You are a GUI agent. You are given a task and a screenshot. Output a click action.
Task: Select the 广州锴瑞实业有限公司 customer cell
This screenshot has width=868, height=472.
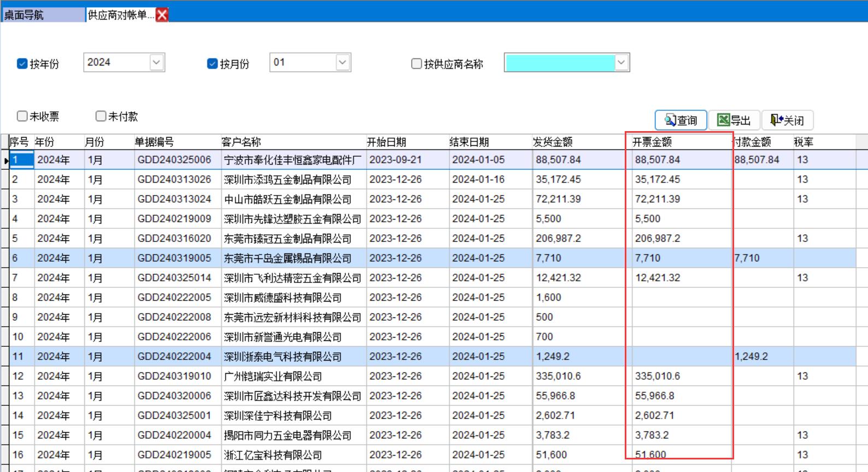click(273, 376)
